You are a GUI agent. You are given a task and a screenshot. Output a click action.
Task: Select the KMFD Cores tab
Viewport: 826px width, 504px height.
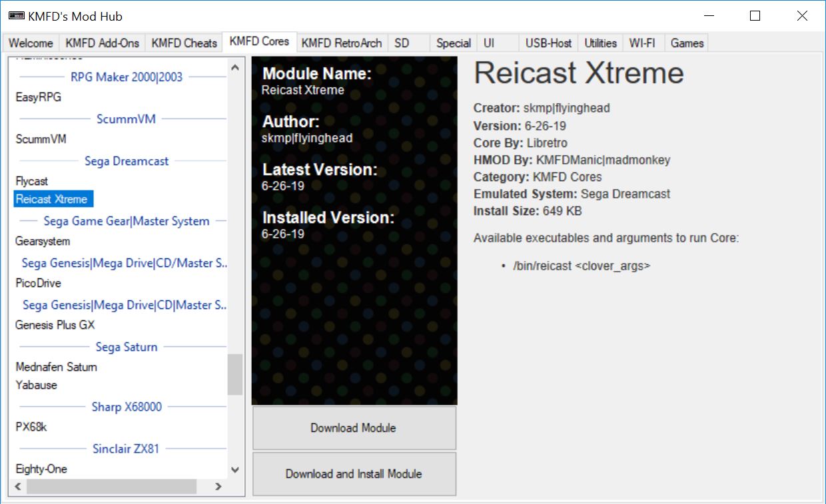pyautogui.click(x=259, y=41)
